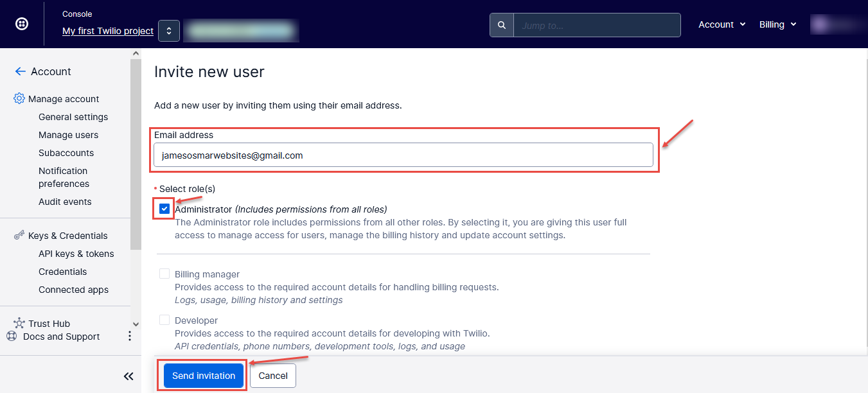Uncheck the Administrator role checkbox

point(165,209)
